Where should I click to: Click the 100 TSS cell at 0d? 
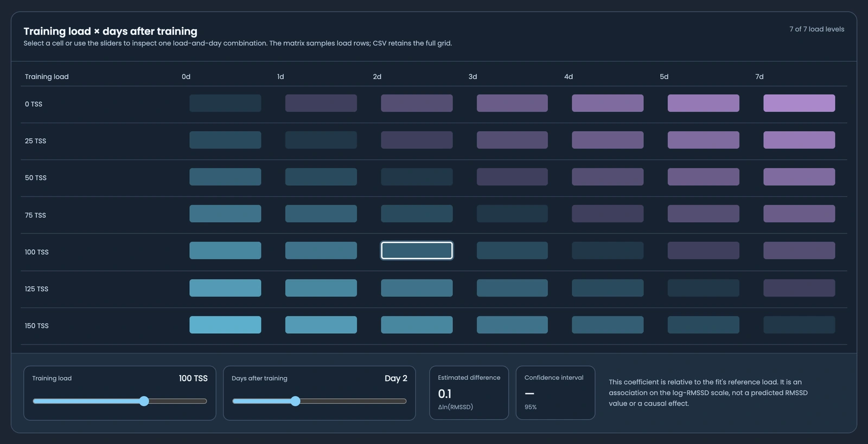click(x=225, y=250)
